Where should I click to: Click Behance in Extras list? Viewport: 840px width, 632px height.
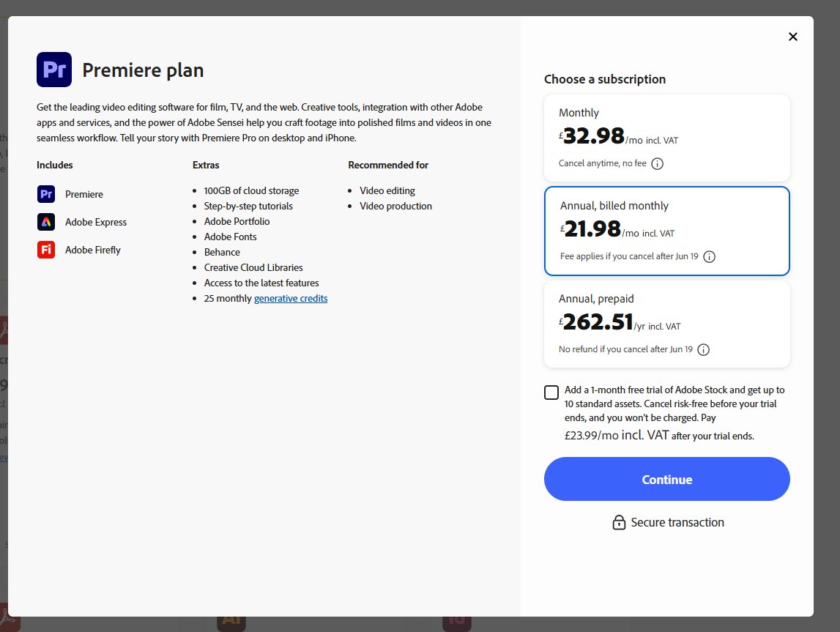pos(222,252)
